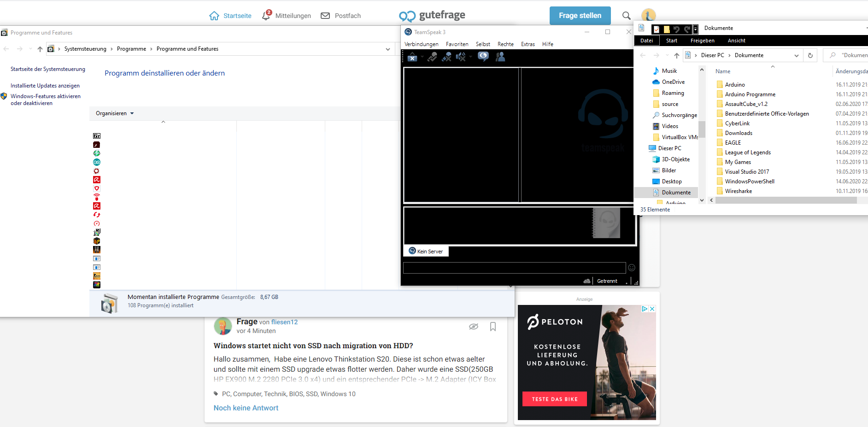868x427 pixels.
Task: Open the Rechte menu in TeamSpeak
Action: [505, 44]
